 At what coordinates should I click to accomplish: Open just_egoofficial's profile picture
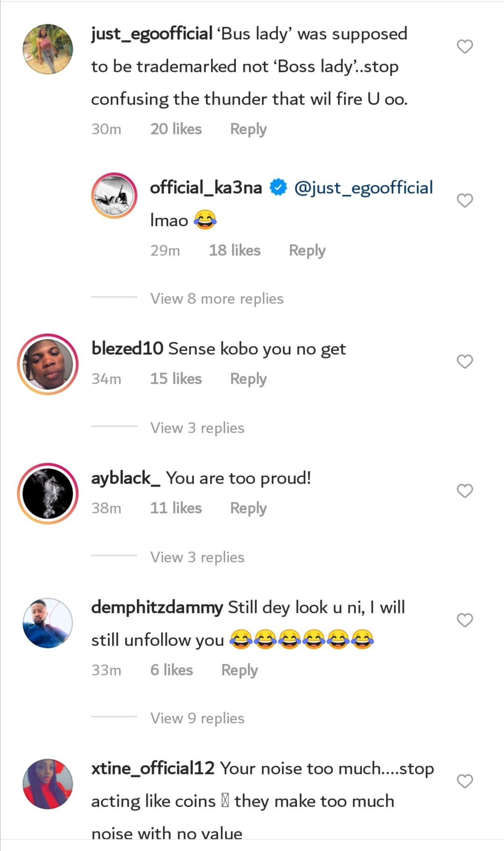point(48,49)
